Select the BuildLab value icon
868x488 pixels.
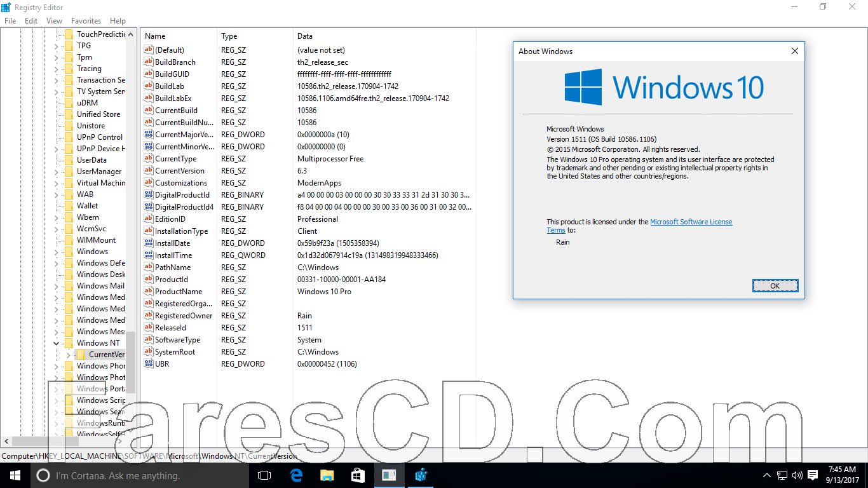pos(149,86)
